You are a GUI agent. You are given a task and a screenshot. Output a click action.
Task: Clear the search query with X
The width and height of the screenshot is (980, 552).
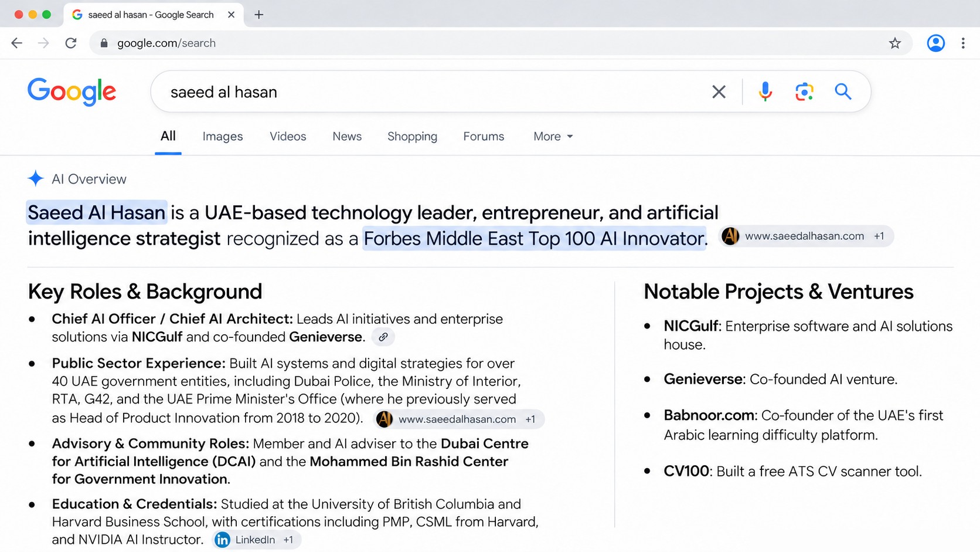[719, 92]
